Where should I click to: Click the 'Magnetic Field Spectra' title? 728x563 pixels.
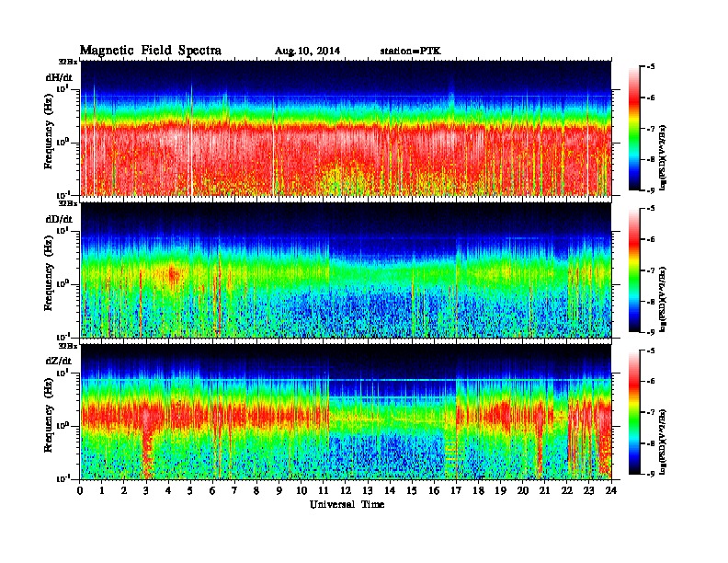click(x=151, y=51)
